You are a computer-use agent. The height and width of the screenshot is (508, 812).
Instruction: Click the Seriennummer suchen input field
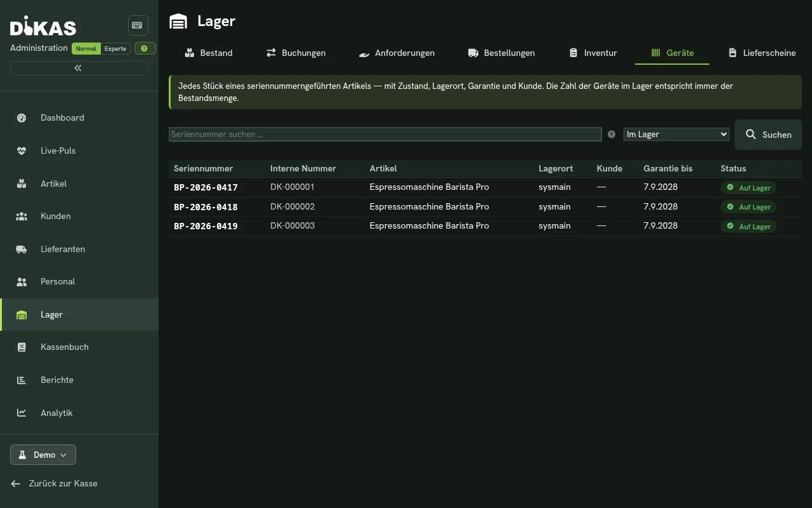[x=385, y=134]
